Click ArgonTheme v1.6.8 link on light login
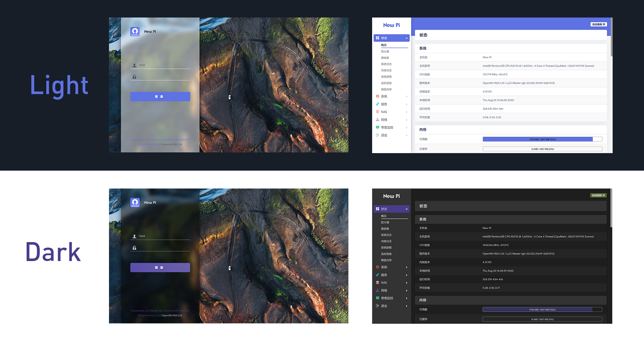 coord(150,145)
